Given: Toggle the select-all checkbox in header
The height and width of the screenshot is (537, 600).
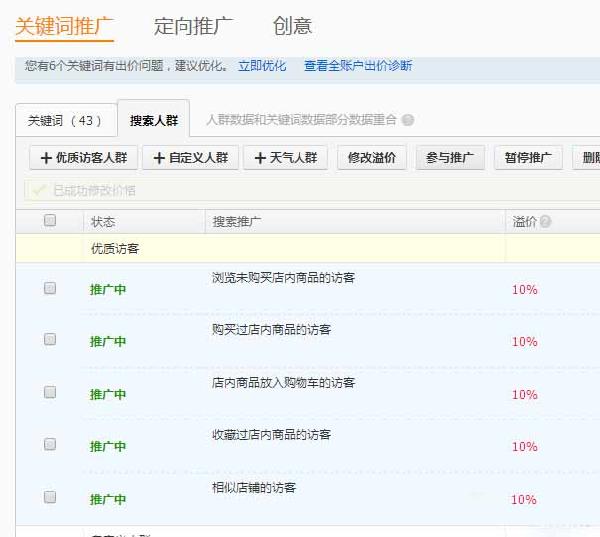Looking at the screenshot, I should pos(50,220).
